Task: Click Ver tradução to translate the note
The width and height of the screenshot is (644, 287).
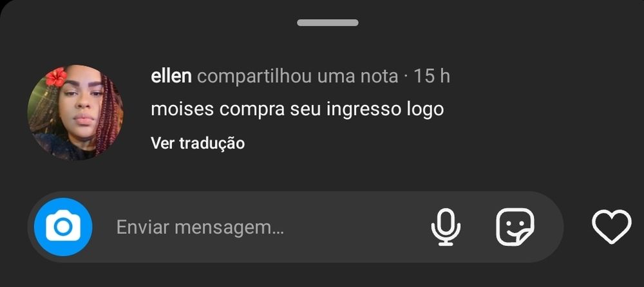Action: tap(198, 143)
